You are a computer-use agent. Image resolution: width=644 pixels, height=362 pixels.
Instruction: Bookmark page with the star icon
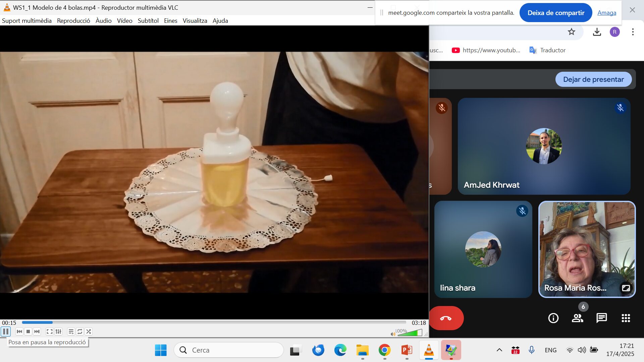tap(572, 32)
